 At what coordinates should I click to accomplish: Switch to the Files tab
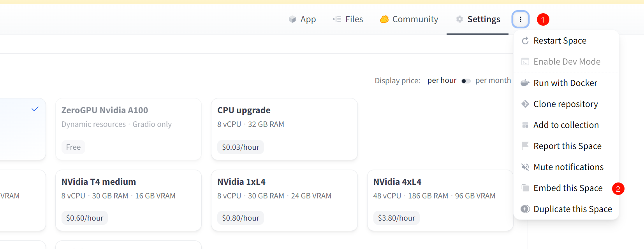tap(348, 19)
